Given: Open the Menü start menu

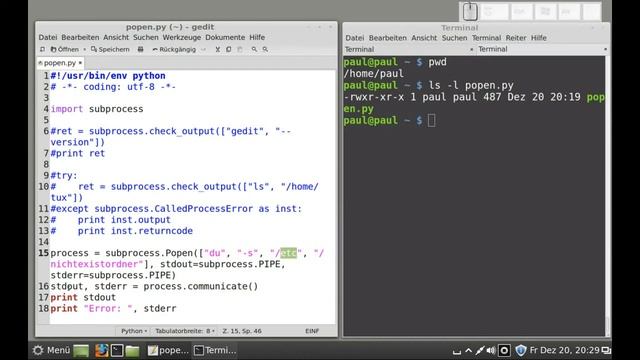Looking at the screenshot, I should pyautogui.click(x=51, y=350).
